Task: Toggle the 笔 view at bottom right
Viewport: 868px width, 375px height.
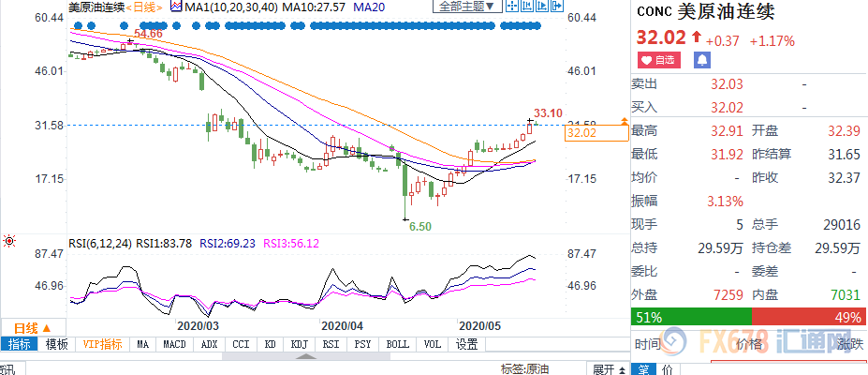Action: click(x=645, y=369)
